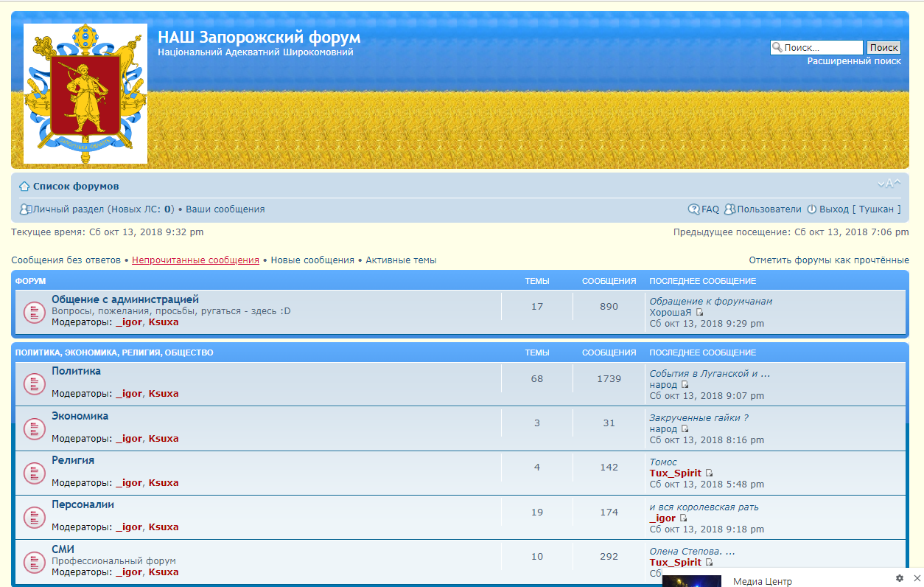Close the Медиа Центр popup
Image resolution: width=924 pixels, height=587 pixels.
pos(917,578)
